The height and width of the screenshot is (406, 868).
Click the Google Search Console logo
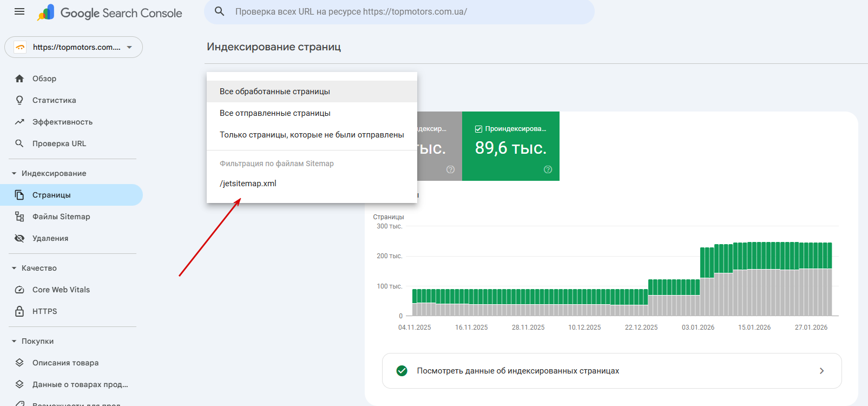pos(110,13)
